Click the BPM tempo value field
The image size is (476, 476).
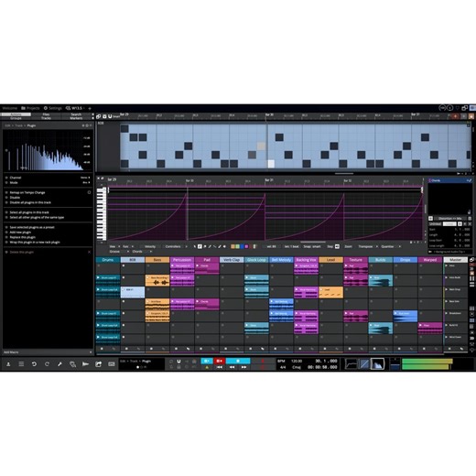(x=297, y=361)
